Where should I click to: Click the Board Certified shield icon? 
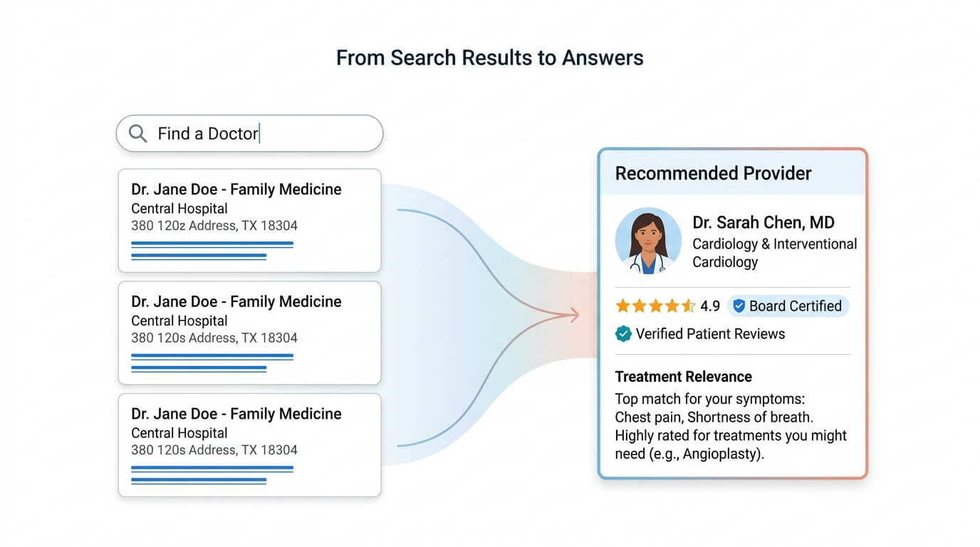tap(739, 306)
